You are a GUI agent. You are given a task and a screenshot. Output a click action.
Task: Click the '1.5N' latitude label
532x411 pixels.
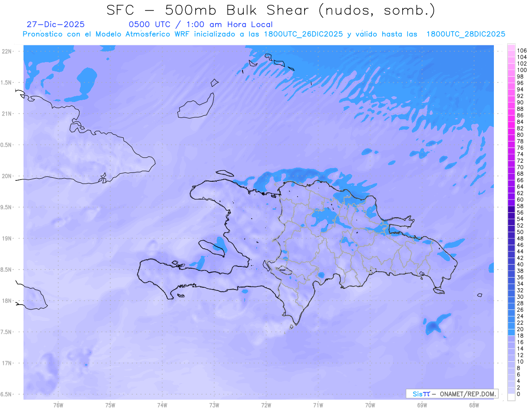(x=7, y=82)
